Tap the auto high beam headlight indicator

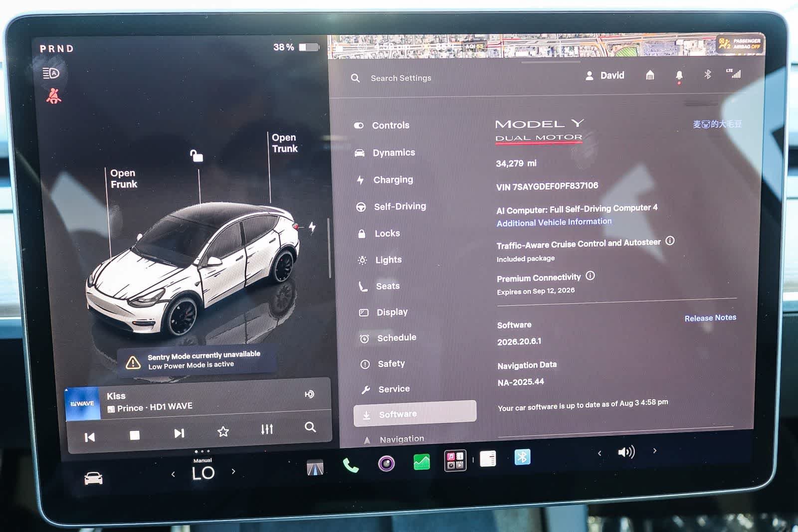pos(51,73)
